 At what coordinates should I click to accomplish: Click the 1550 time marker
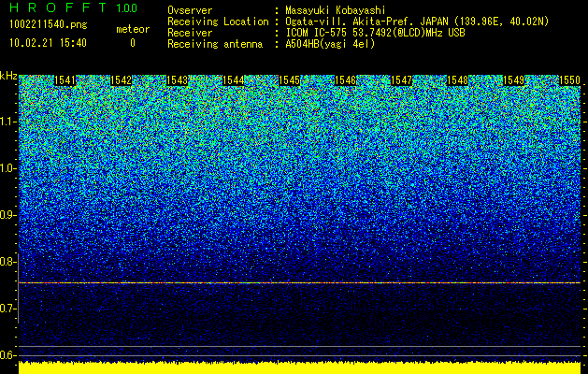pyautogui.click(x=569, y=80)
